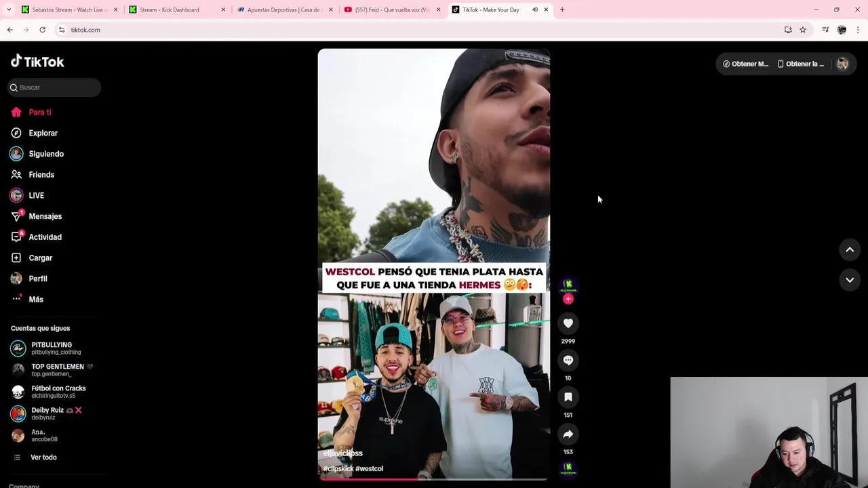This screenshot has width=868, height=488.
Task: Click the #westcol hashtag
Action: click(370, 468)
